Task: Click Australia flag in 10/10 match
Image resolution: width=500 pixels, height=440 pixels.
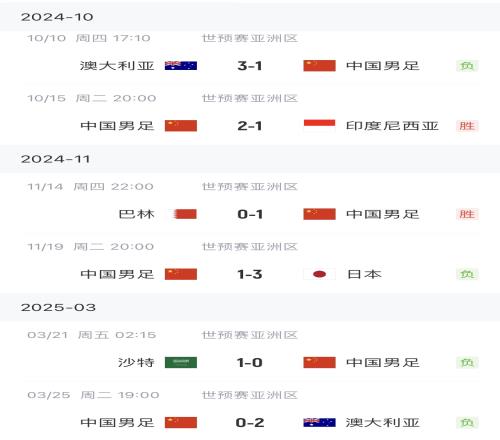Action: [x=181, y=66]
